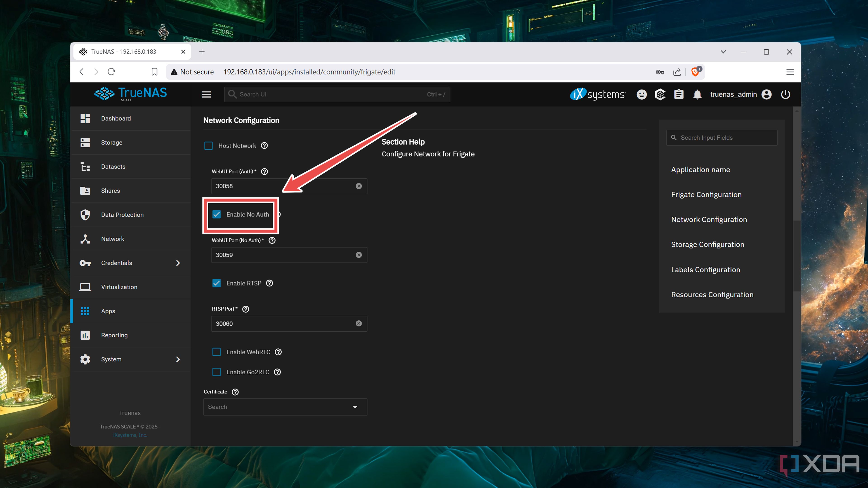Open Storage from the sidebar

click(111, 143)
